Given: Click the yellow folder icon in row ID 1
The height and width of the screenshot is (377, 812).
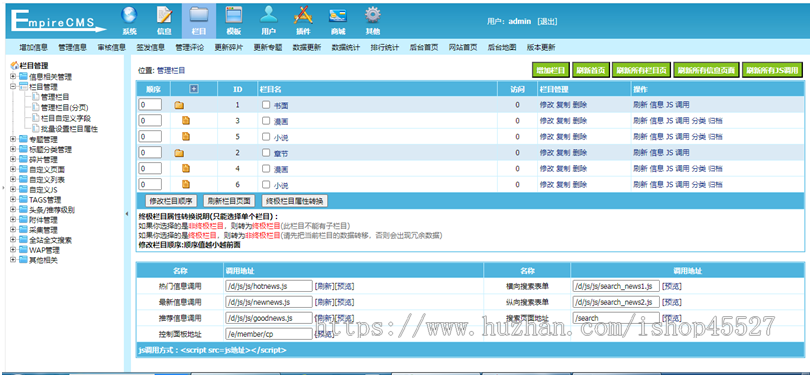Looking at the screenshot, I should pos(179,105).
